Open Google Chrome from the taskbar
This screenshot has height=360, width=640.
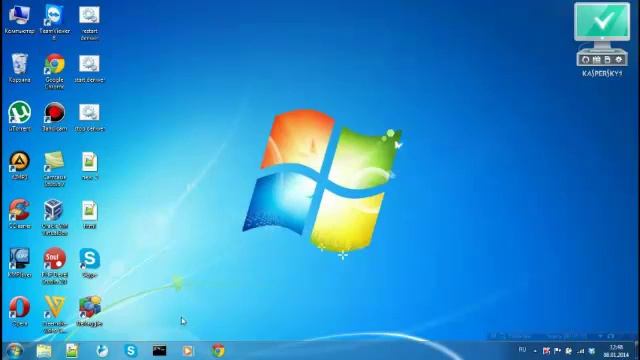[218, 351]
